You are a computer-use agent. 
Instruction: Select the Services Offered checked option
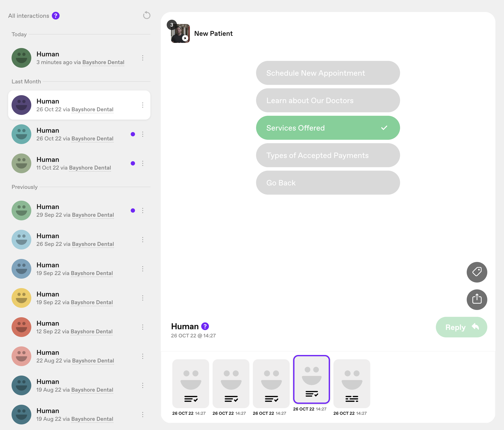[328, 128]
